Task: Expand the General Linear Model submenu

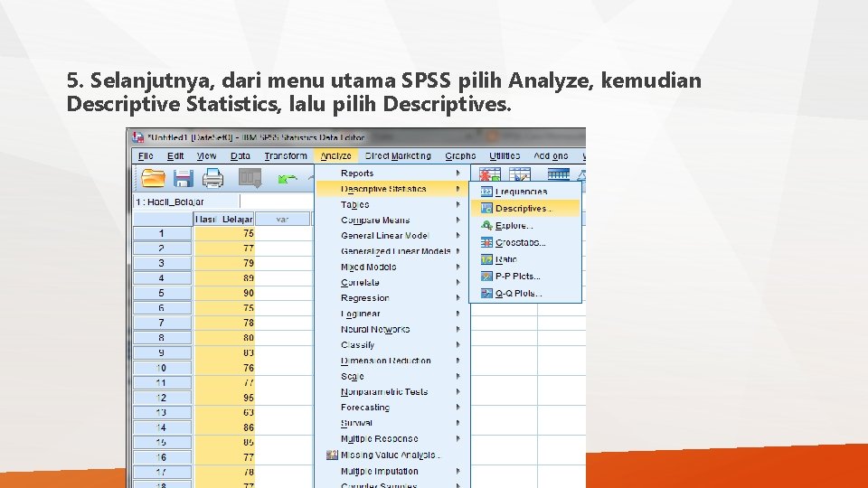Action: [392, 236]
